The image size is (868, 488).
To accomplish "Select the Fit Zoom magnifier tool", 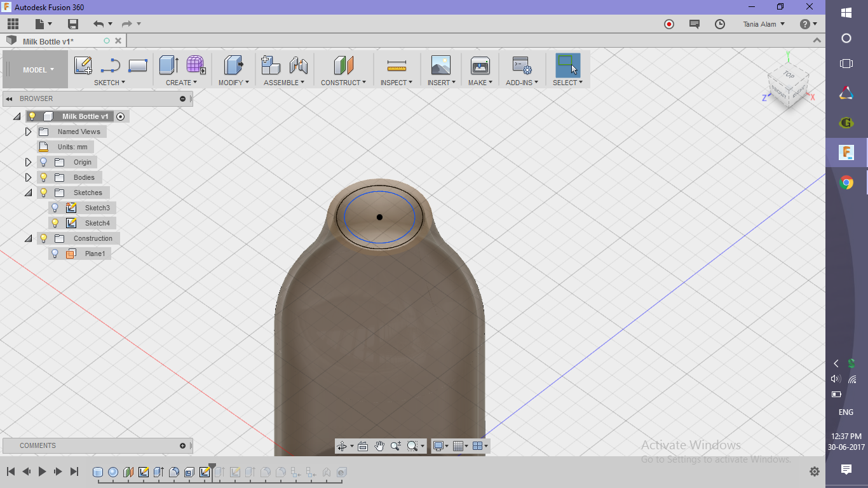I will tap(411, 446).
